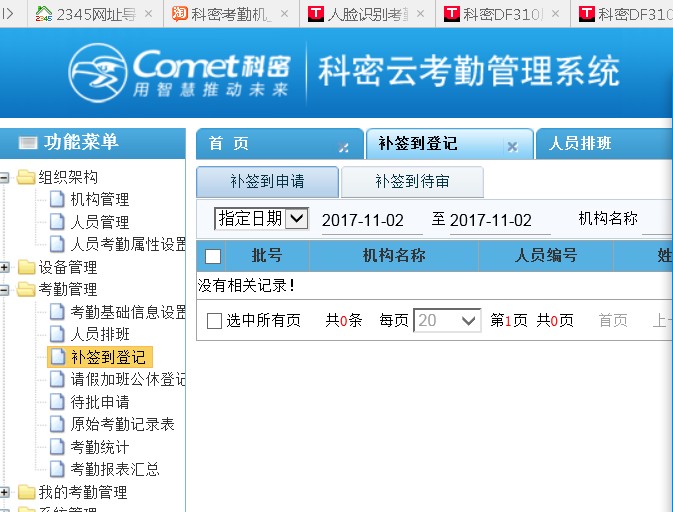
Task: Expand the 我的考勤管理 tree node
Action: click(4, 492)
